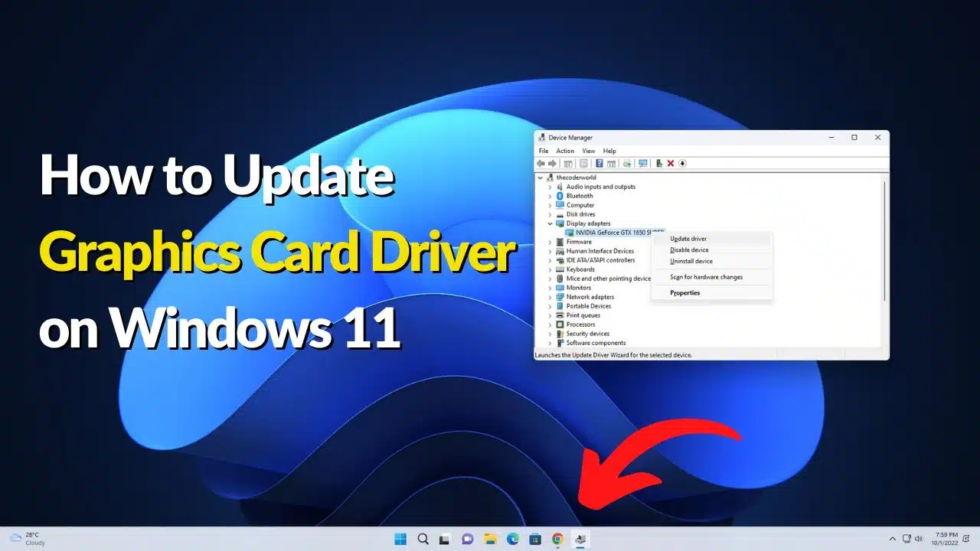Open Microsoft Edge from the taskbar
Viewport: 980px width, 551px height.
[x=513, y=539]
